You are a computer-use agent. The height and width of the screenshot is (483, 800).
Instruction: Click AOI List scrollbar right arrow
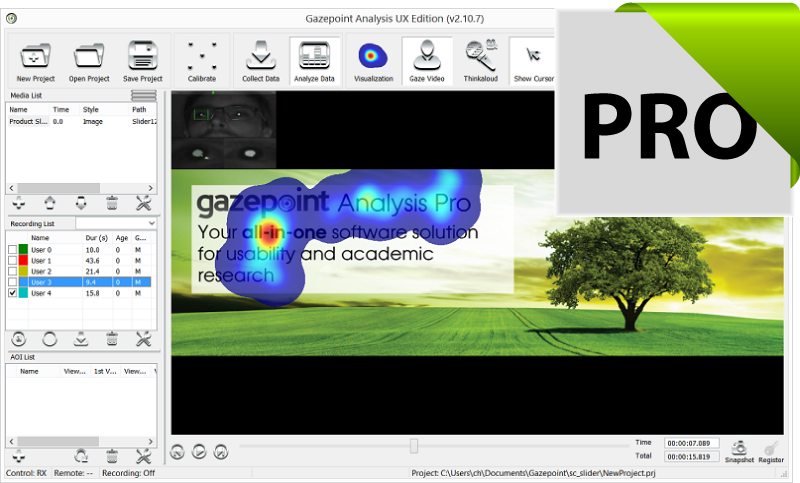point(151,441)
